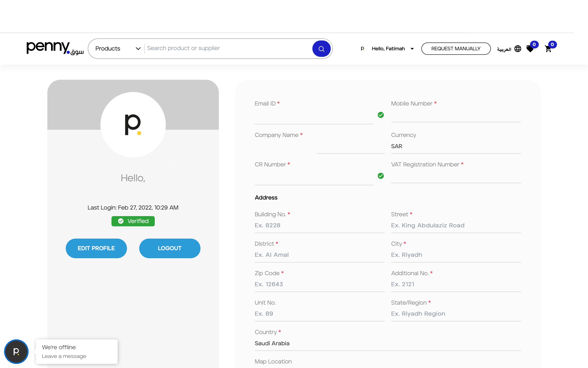Click the small profile avatar beside Hello, Fatimah
The width and height of the screenshot is (588, 368).
tap(362, 48)
